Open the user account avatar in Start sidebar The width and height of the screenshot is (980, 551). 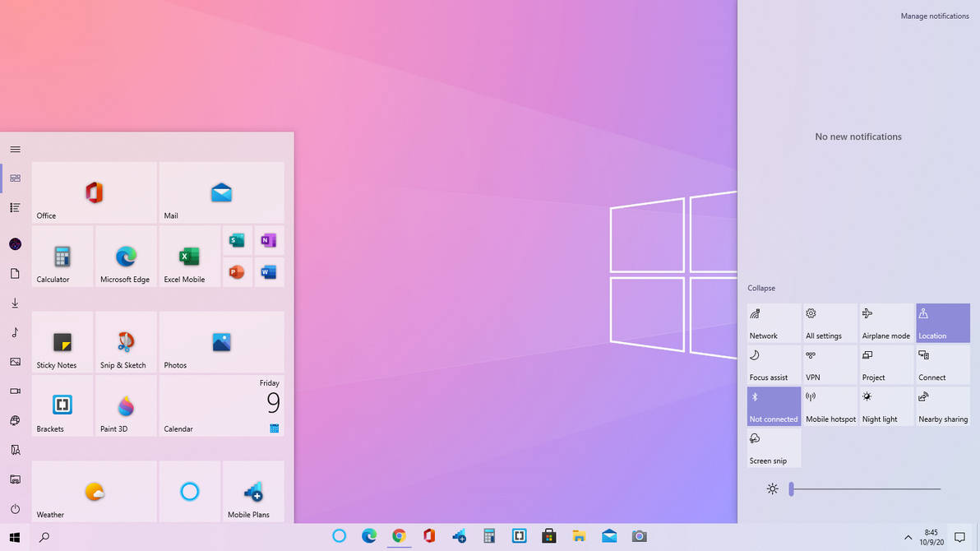coord(15,244)
